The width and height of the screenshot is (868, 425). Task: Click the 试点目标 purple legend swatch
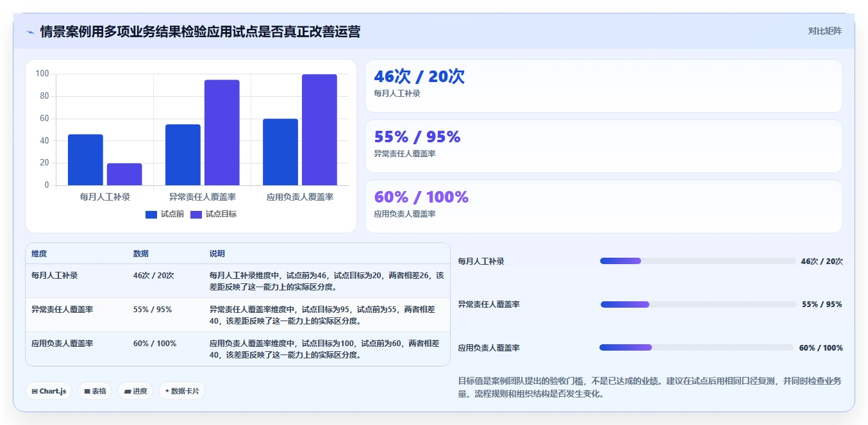pyautogui.click(x=196, y=215)
